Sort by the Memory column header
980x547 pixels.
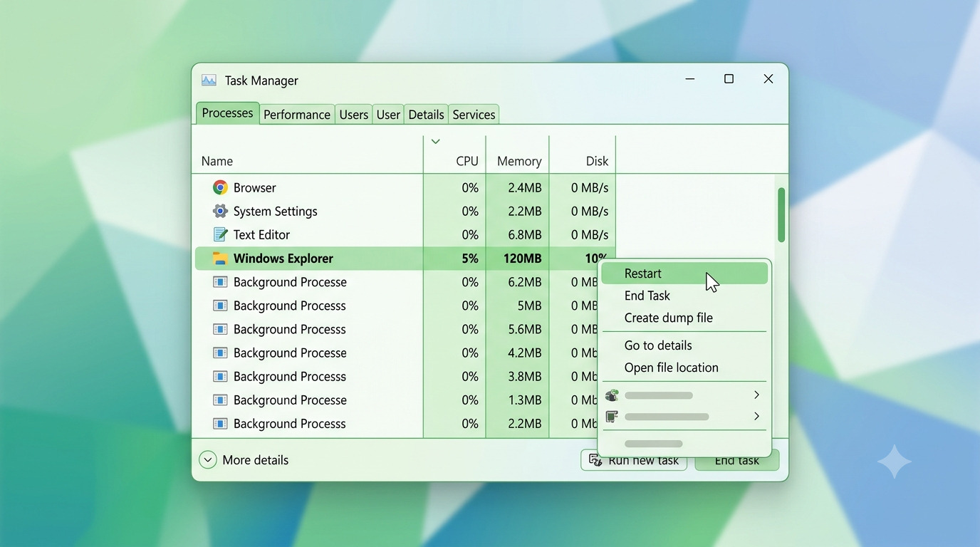pyautogui.click(x=518, y=161)
